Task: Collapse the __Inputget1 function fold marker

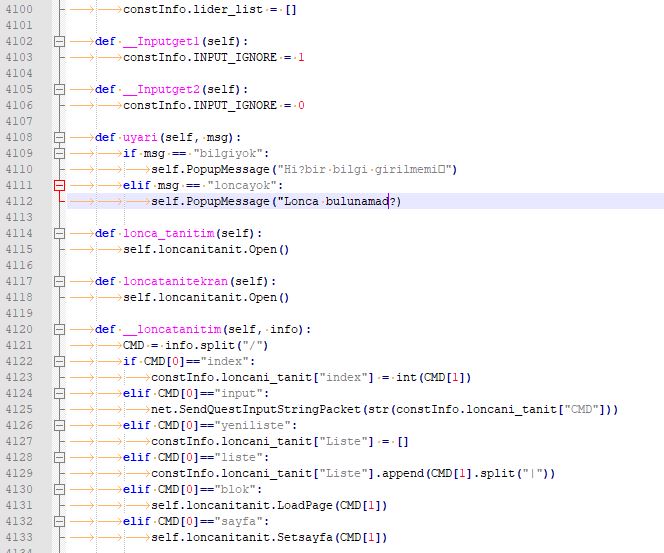Action: click(59, 42)
